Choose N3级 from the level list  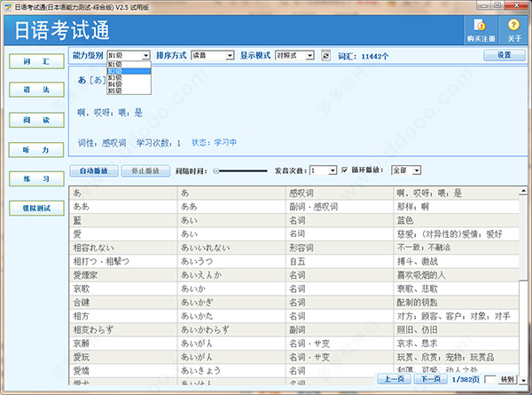(x=129, y=78)
